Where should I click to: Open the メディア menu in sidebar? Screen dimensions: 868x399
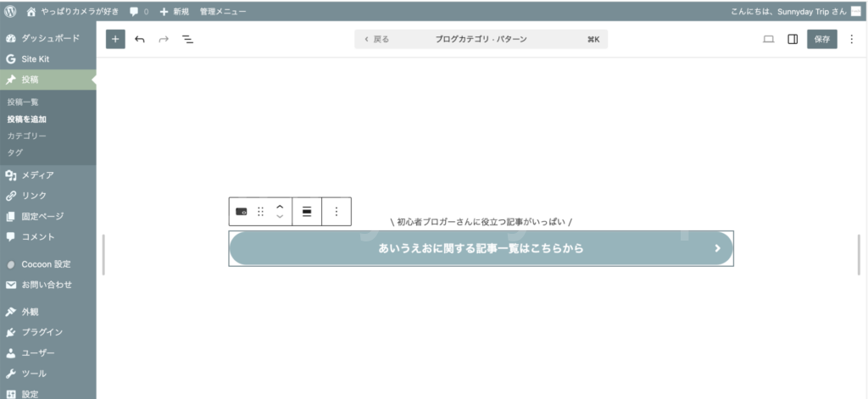37,175
